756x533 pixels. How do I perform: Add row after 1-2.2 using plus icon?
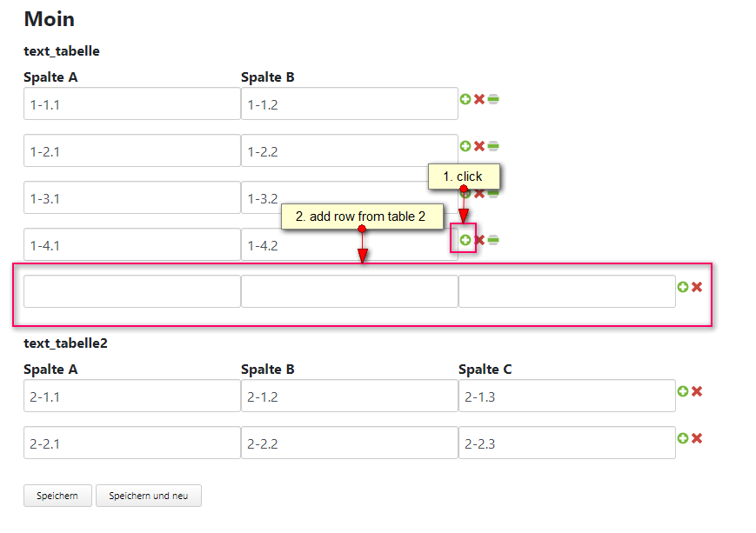(x=465, y=146)
